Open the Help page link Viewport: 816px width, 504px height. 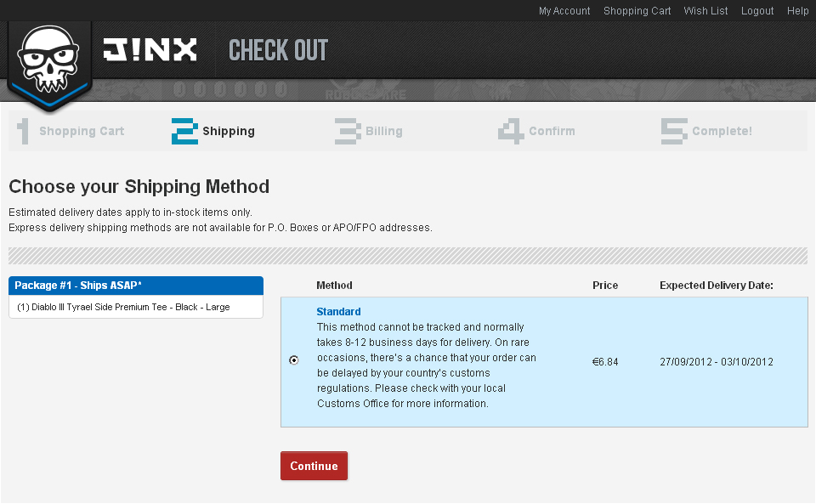[797, 11]
